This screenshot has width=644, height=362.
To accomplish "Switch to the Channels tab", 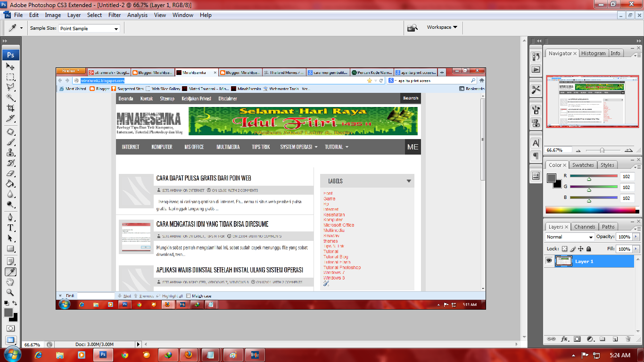I will coord(585,227).
